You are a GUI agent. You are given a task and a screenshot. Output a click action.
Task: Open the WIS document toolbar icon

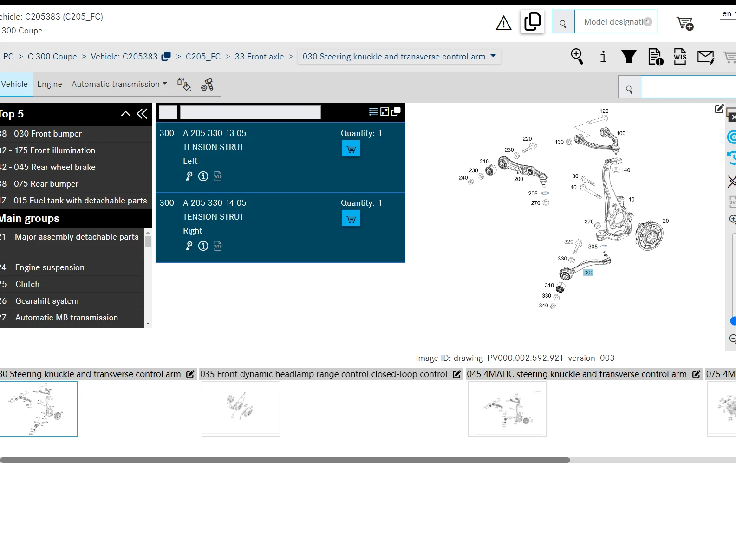point(680,57)
